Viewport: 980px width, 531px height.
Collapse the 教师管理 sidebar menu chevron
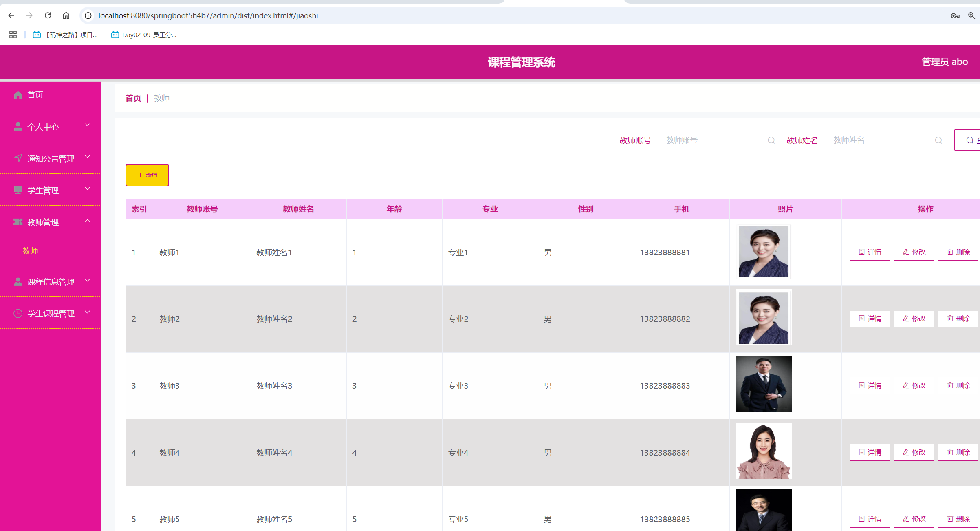pos(87,221)
